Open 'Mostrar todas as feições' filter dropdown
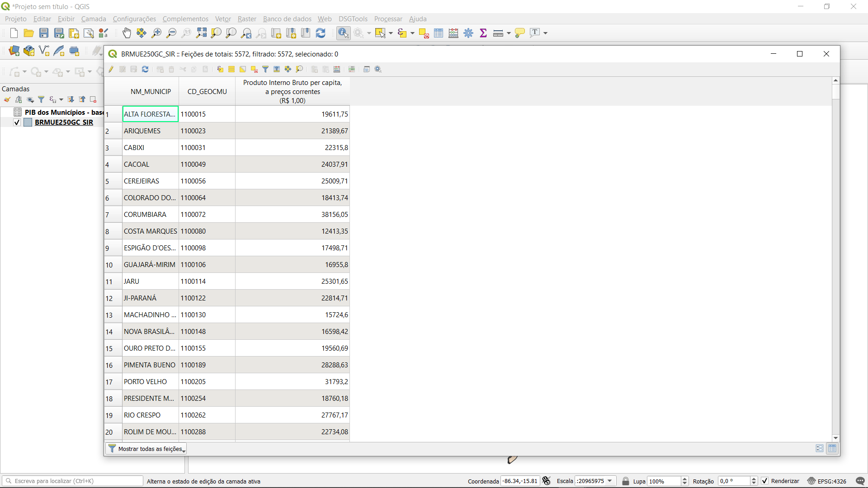This screenshot has width=868, height=488. click(x=146, y=449)
